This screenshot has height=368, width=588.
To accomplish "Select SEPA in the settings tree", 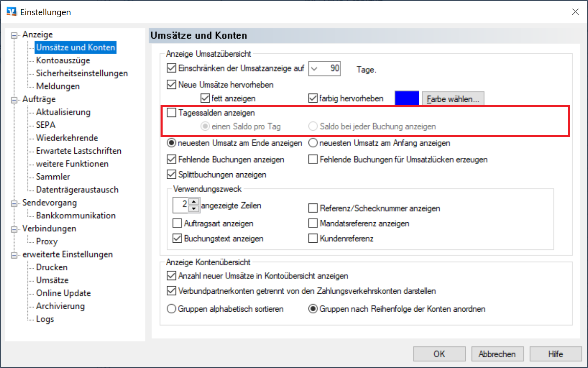I will pos(46,125).
